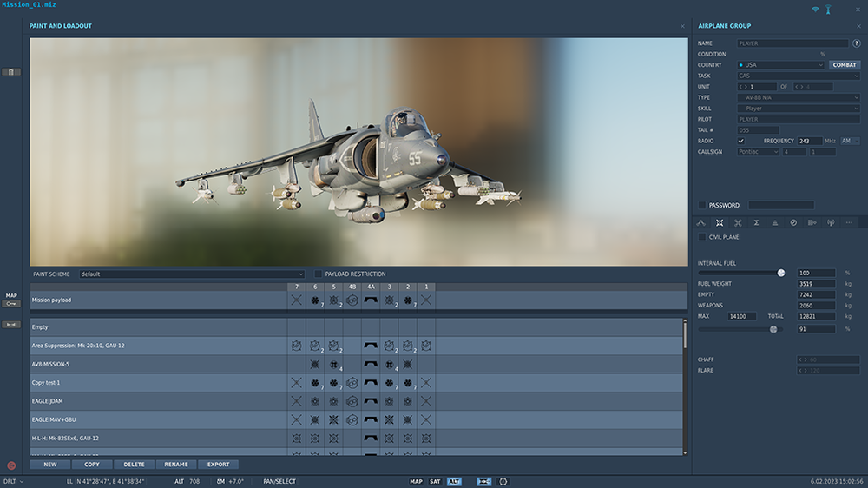Open the Summary sigma tab

pos(756,222)
